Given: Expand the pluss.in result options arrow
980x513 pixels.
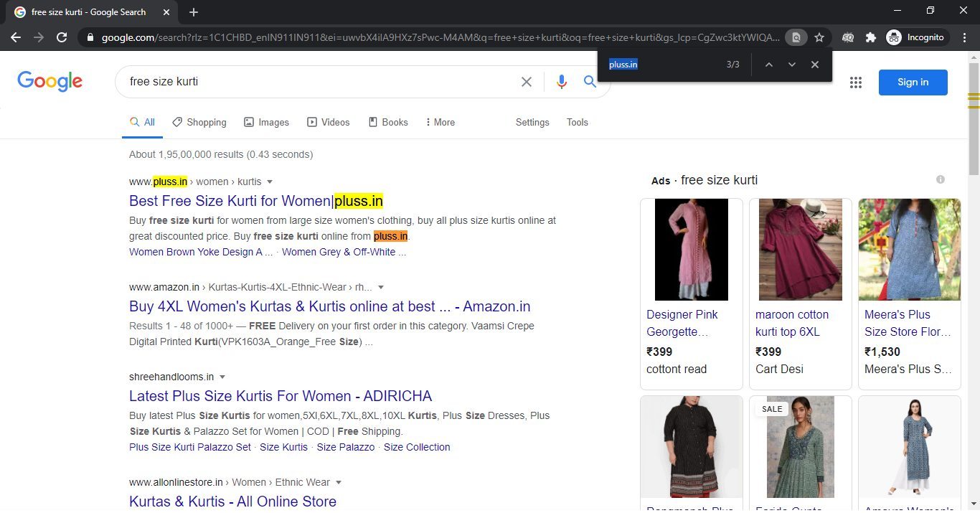Looking at the screenshot, I should (x=270, y=182).
